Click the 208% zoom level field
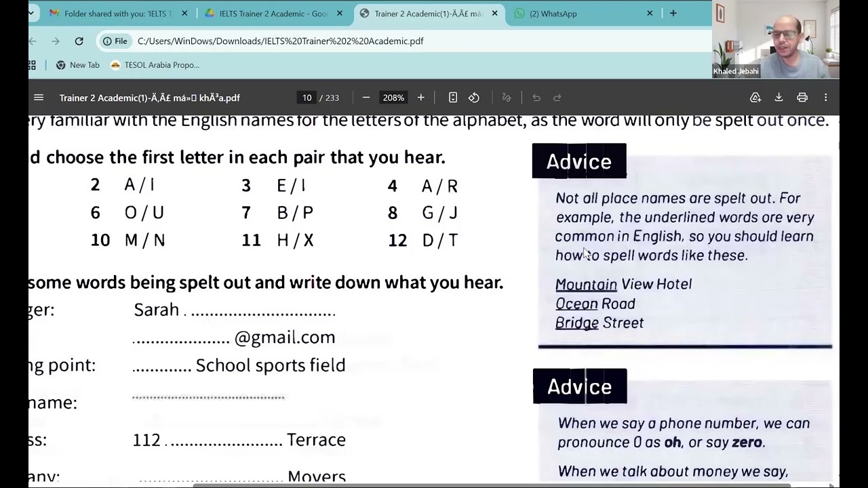 pyautogui.click(x=393, y=98)
